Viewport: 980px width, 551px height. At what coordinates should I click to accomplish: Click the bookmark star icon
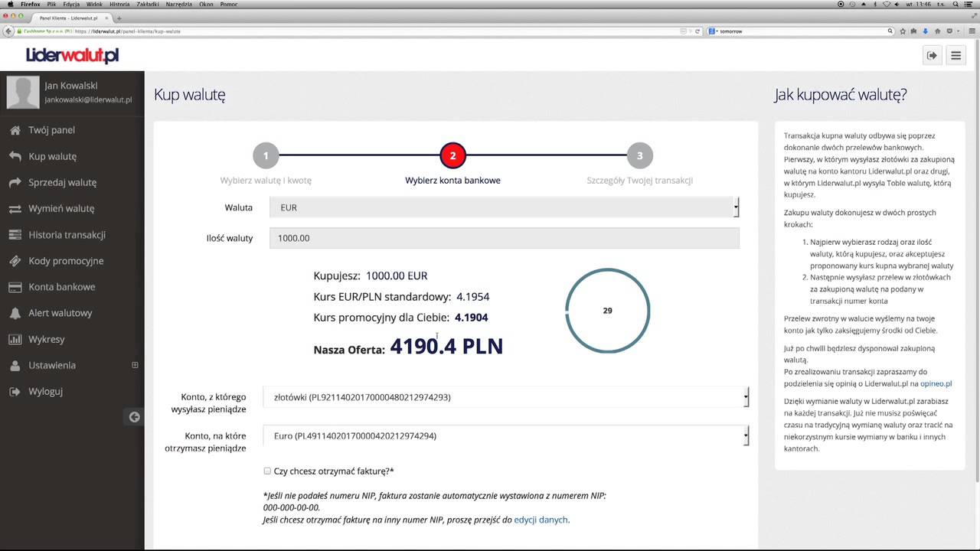(903, 31)
